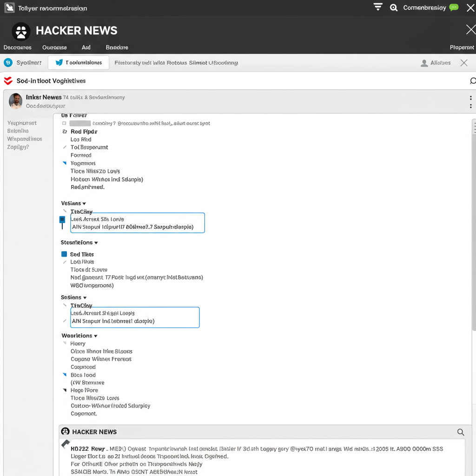The image size is (476, 476).
Task: Click the input box under Sesiens
Action: click(135, 317)
